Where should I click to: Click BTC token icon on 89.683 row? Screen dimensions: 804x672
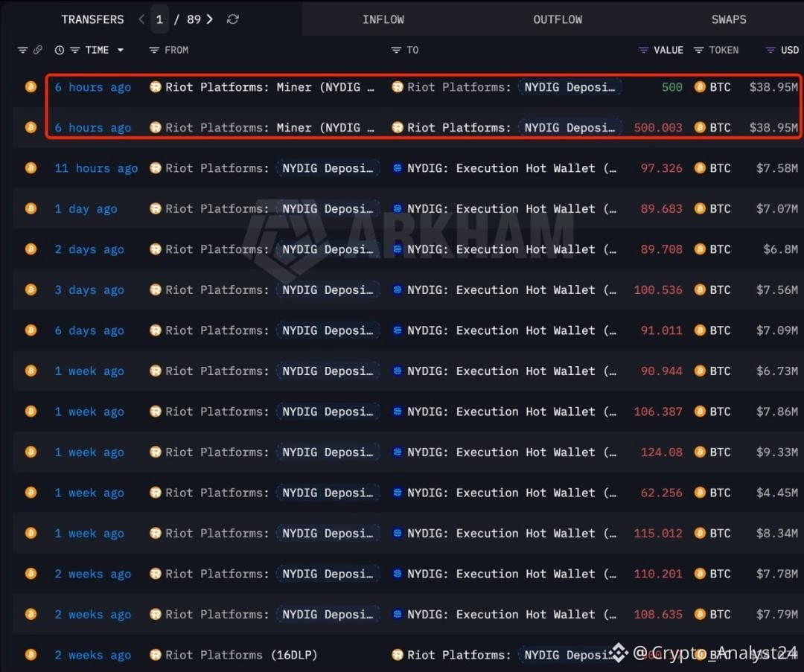700,208
